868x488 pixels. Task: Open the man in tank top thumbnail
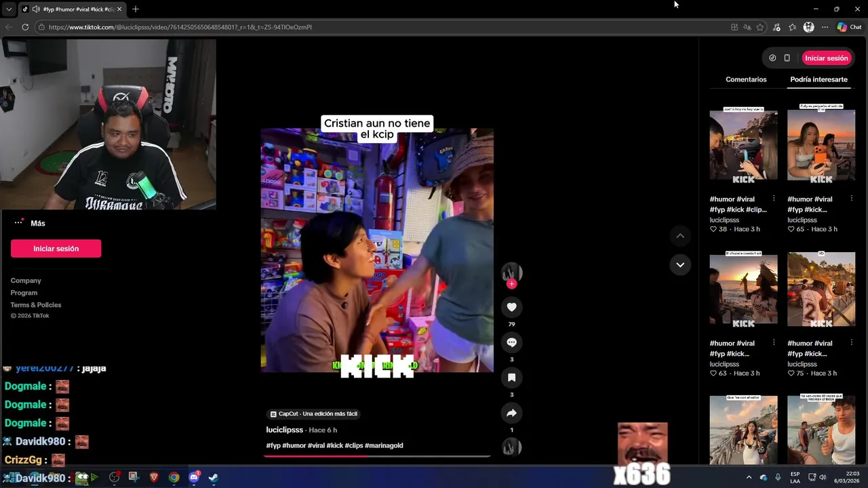click(x=821, y=430)
